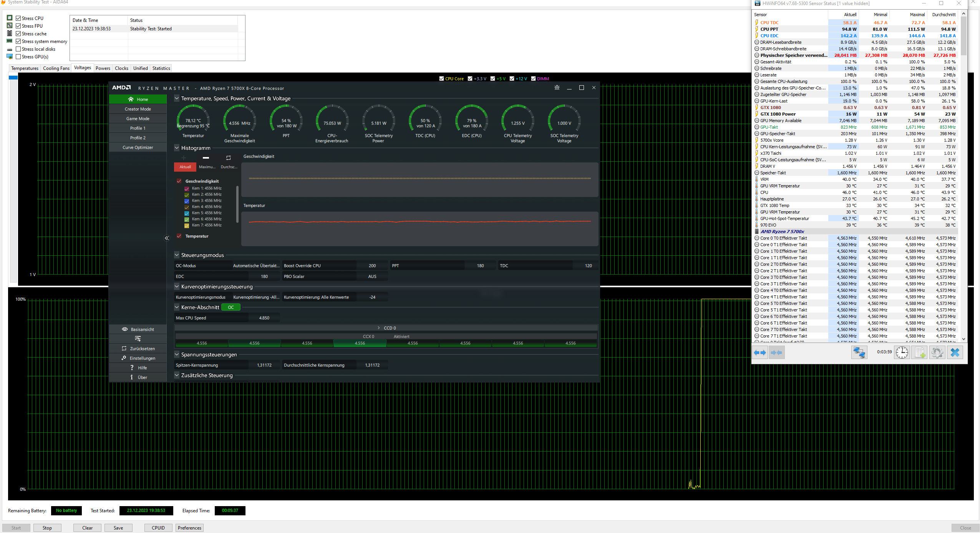Toggle Stress system memory checkbox
Viewport: 980px width, 533px height.
click(18, 41)
